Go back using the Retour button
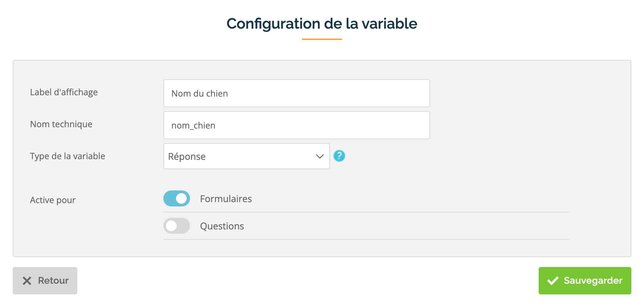644x307 pixels. coord(45,281)
